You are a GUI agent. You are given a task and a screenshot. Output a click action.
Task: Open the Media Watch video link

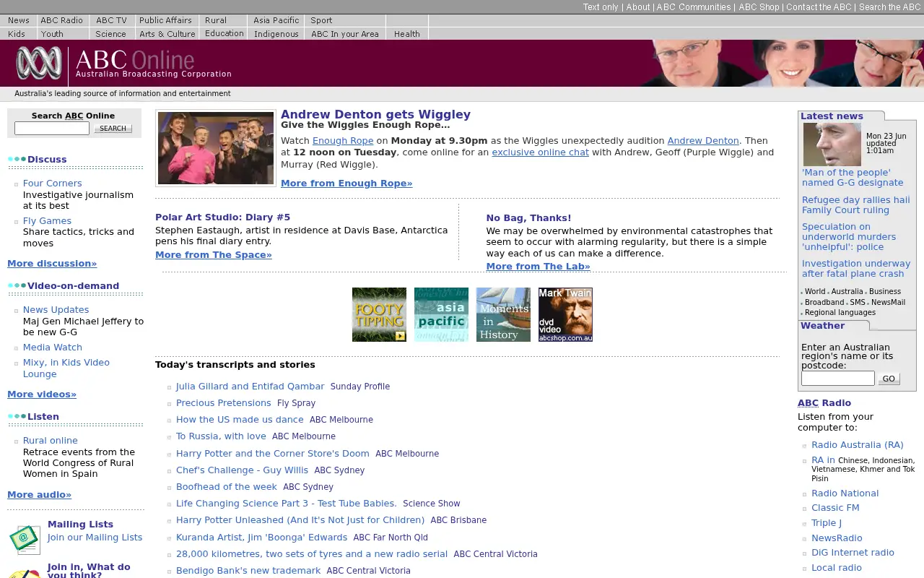[x=53, y=348]
